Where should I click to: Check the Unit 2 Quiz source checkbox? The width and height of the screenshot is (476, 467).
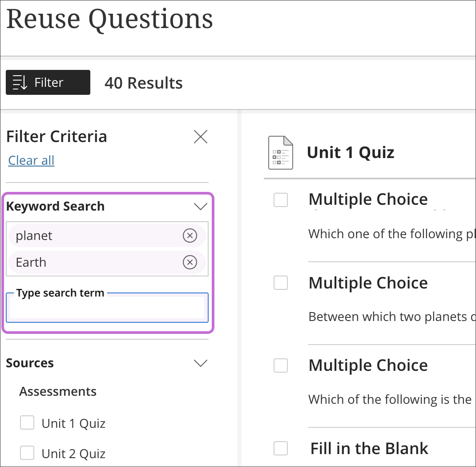point(27,453)
